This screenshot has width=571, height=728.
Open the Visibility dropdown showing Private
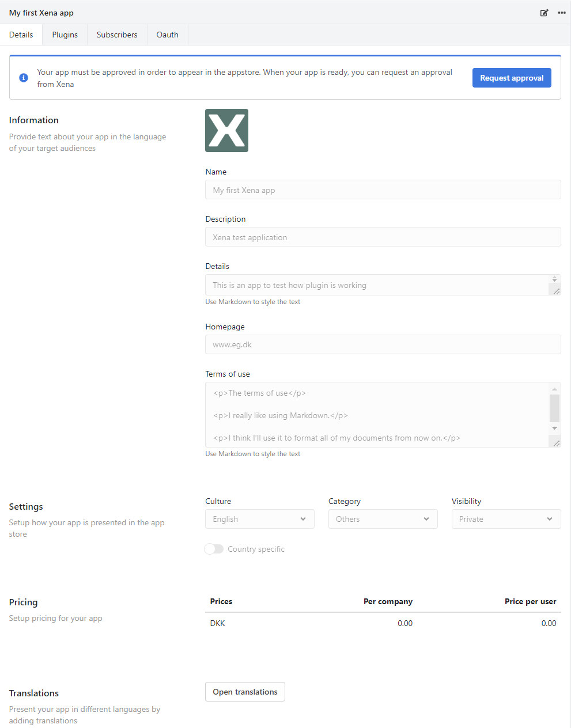506,519
